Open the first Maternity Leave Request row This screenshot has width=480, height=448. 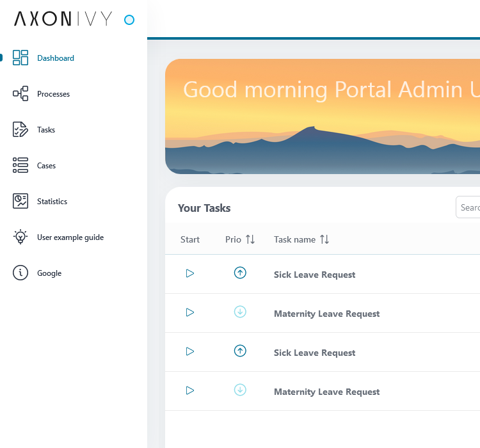click(326, 314)
